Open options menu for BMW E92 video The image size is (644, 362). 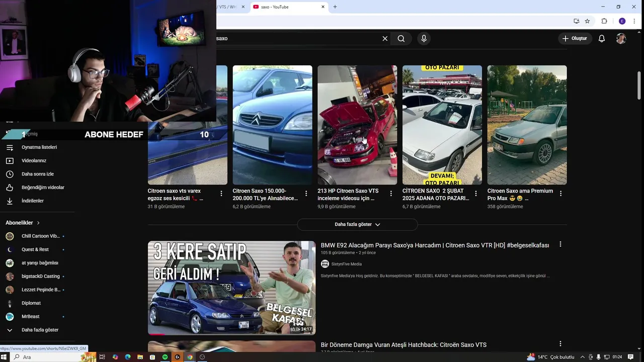560,244
